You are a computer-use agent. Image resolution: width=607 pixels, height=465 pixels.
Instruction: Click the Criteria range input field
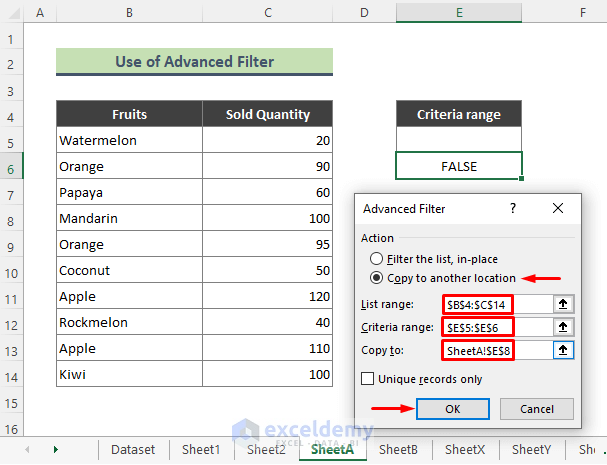pyautogui.click(x=494, y=327)
